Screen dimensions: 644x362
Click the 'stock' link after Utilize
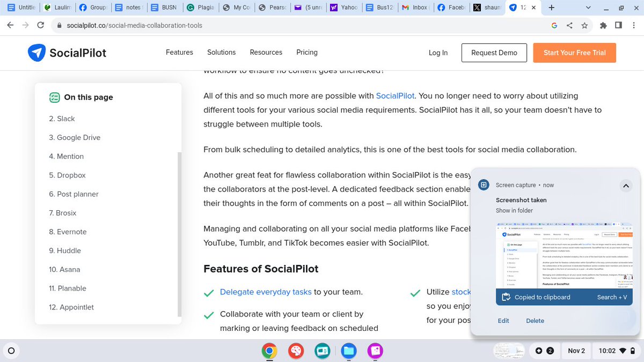(461, 292)
